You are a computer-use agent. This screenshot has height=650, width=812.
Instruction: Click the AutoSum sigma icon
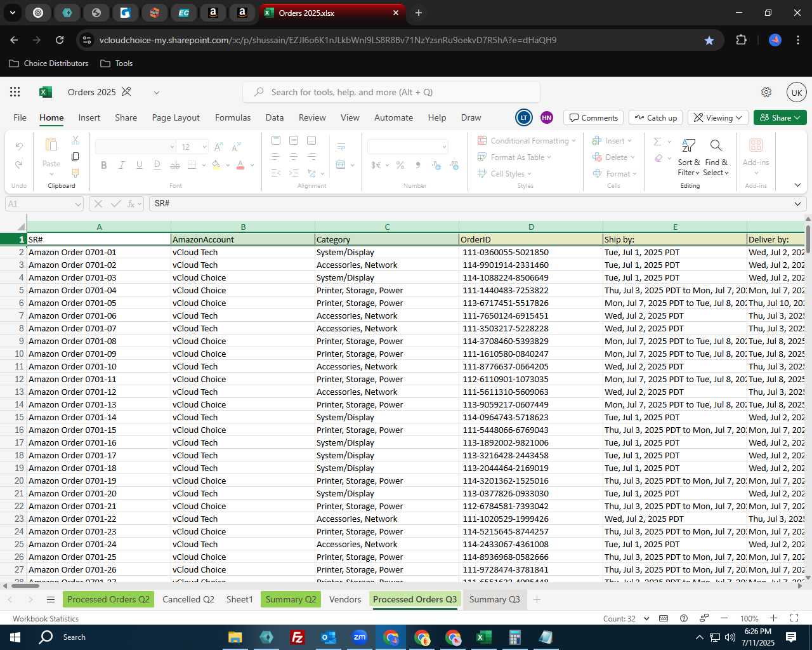tap(657, 141)
